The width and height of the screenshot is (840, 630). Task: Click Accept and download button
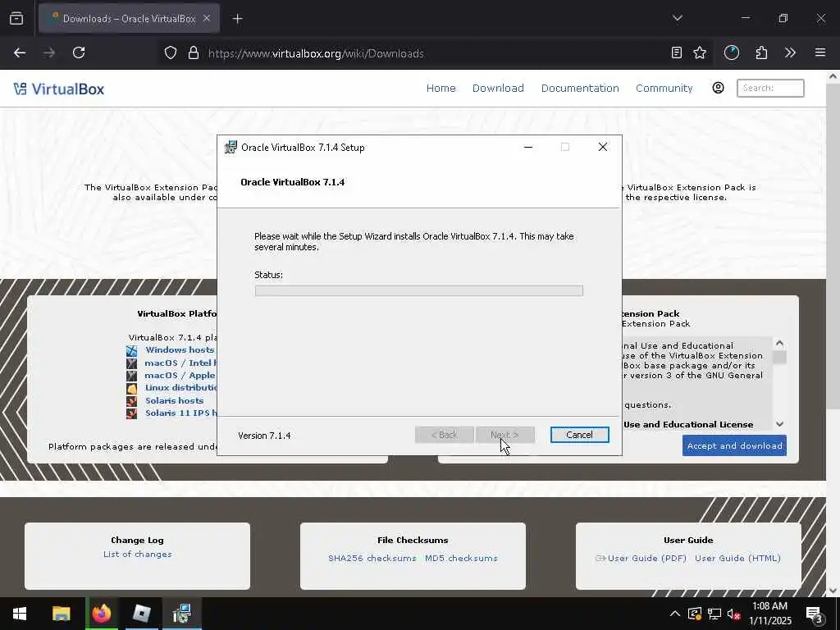point(734,445)
